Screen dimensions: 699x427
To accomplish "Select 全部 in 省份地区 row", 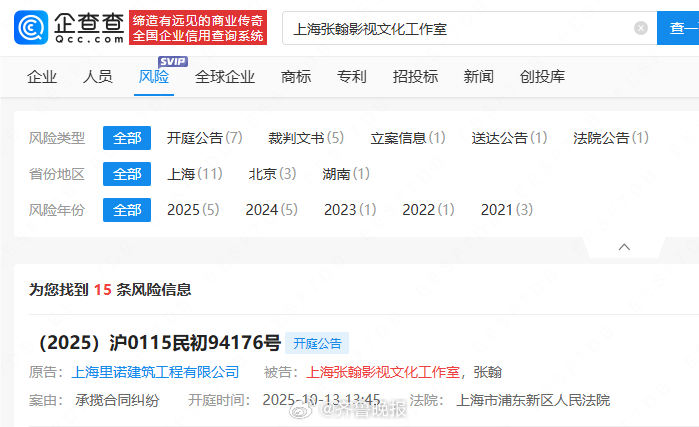I will (x=127, y=174).
